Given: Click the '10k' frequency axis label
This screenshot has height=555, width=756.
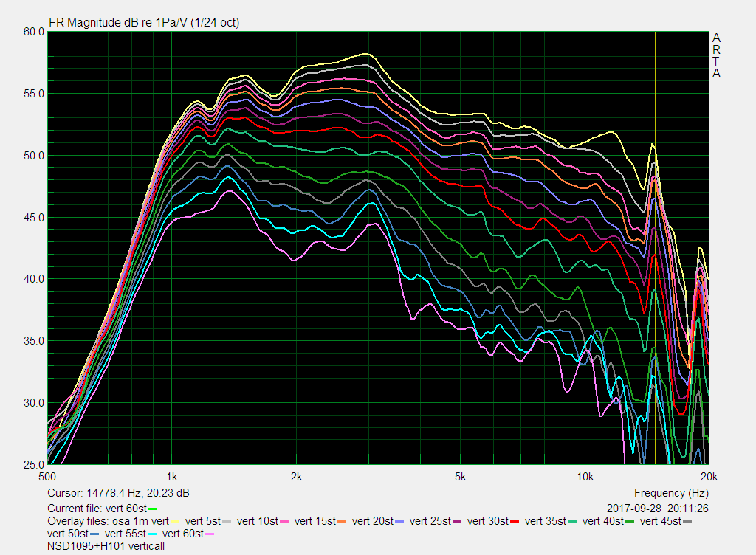Looking at the screenshot, I should [x=585, y=477].
